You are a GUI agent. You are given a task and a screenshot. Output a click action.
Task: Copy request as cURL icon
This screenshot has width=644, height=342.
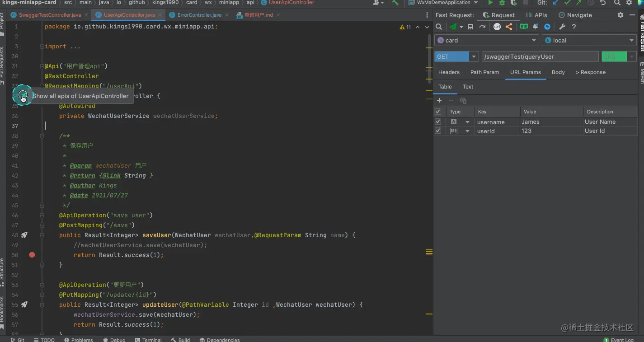(497, 27)
